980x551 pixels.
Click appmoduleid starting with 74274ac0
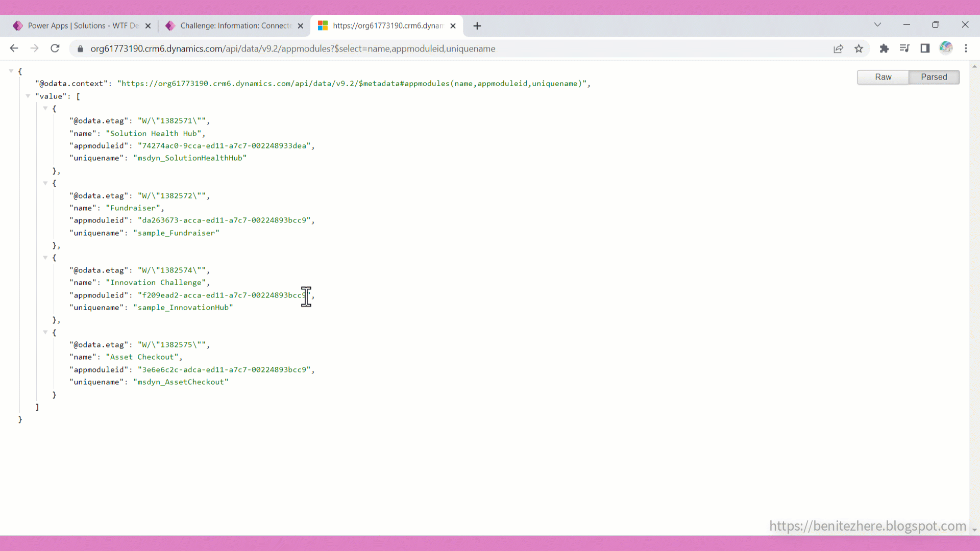224,146
